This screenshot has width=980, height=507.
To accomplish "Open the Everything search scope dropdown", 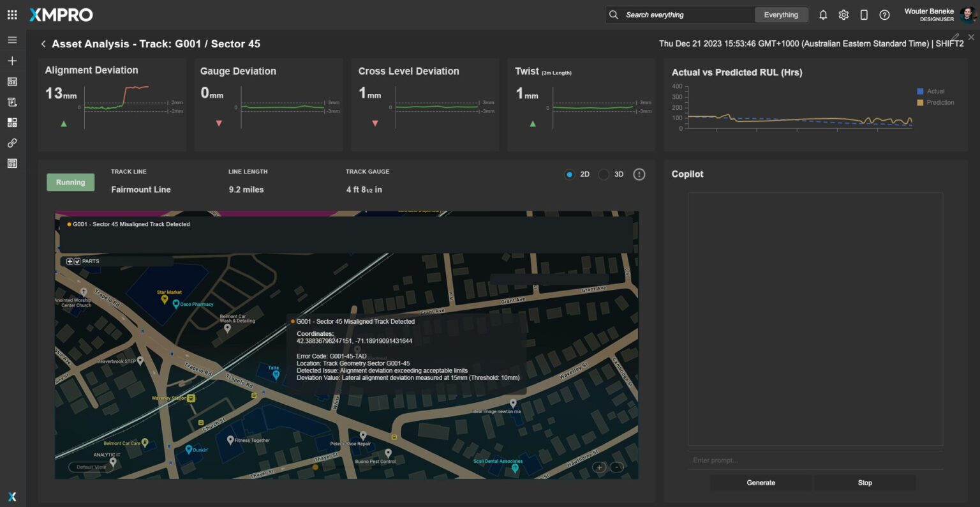I will pyautogui.click(x=780, y=15).
